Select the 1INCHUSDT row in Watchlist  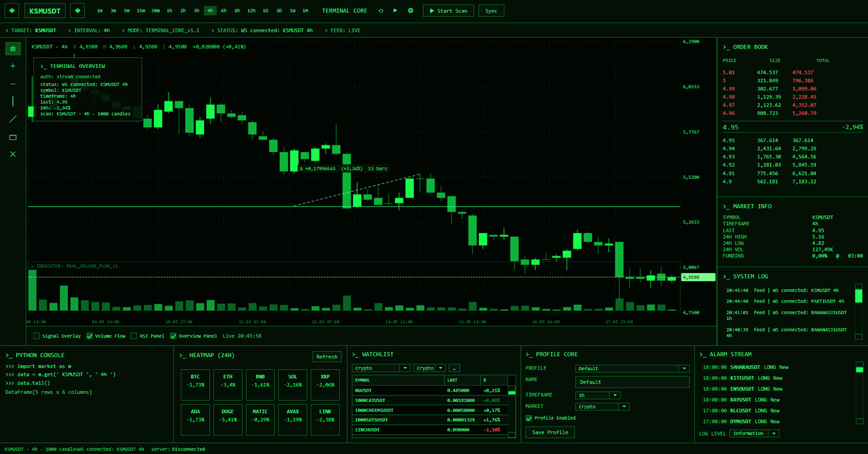point(429,429)
